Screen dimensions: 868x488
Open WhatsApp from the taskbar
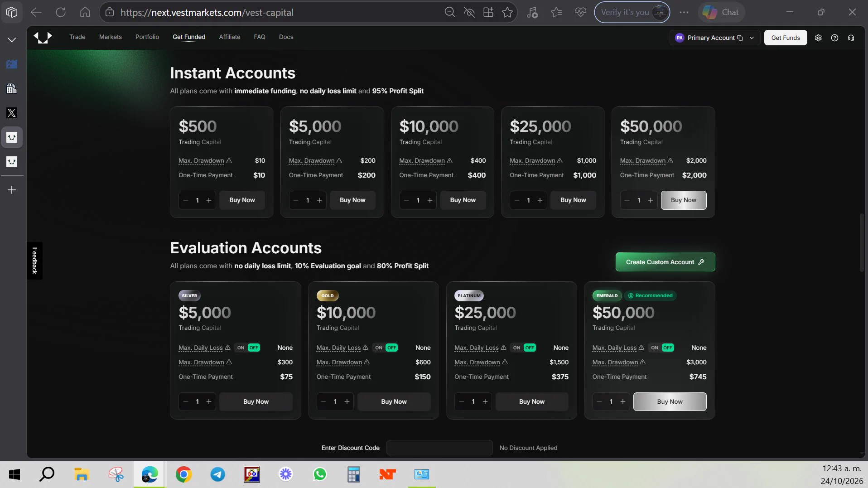(x=320, y=474)
